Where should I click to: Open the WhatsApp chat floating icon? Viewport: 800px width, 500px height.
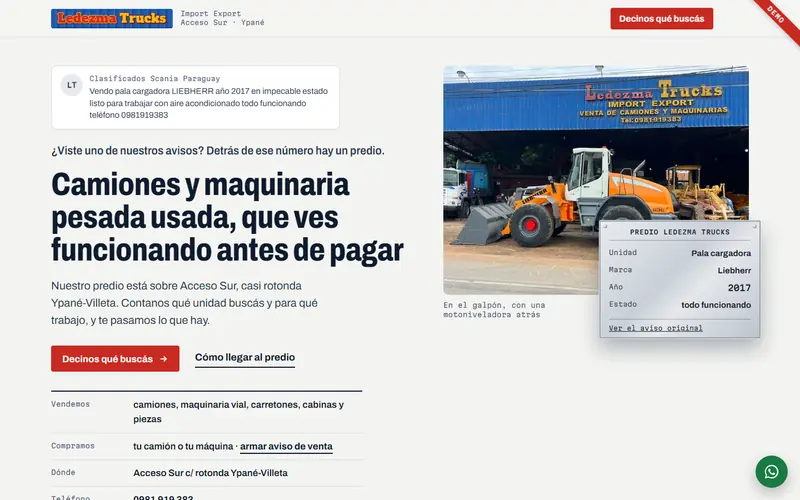pos(771,471)
